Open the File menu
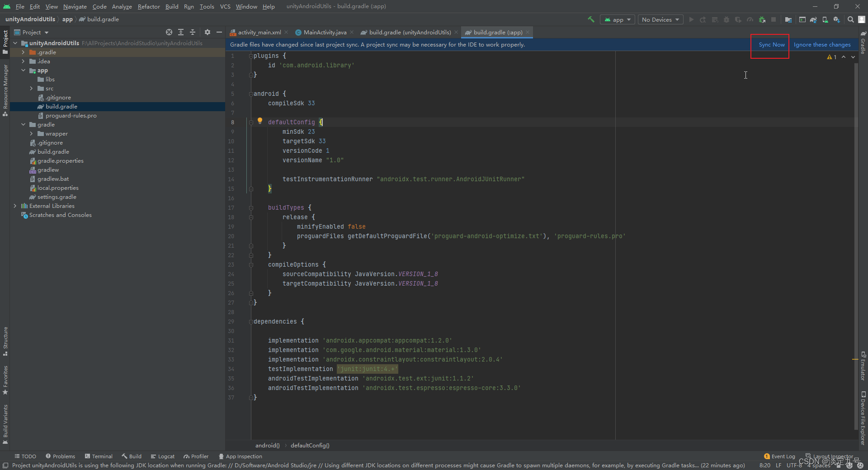This screenshot has width=868, height=470. click(20, 6)
